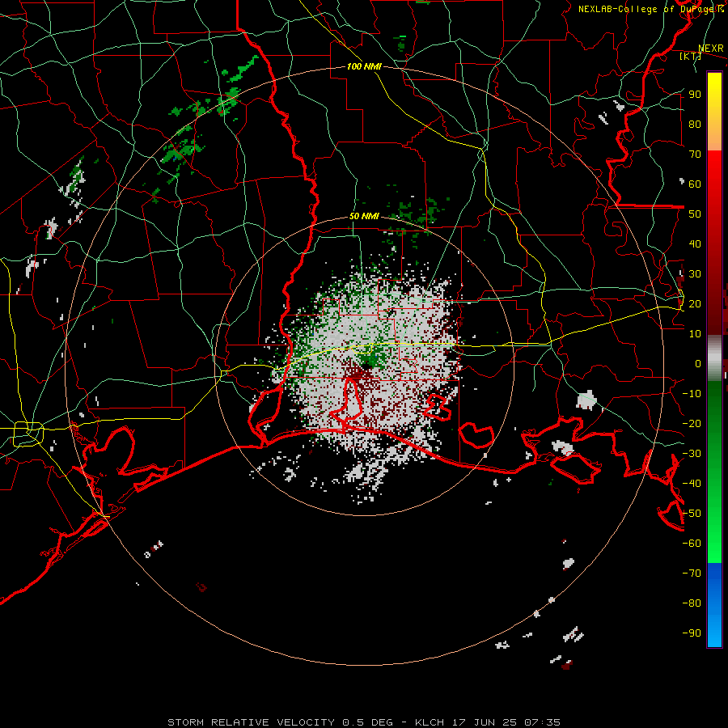
Task: Select the -70 value on velocity scale
Action: (692, 574)
